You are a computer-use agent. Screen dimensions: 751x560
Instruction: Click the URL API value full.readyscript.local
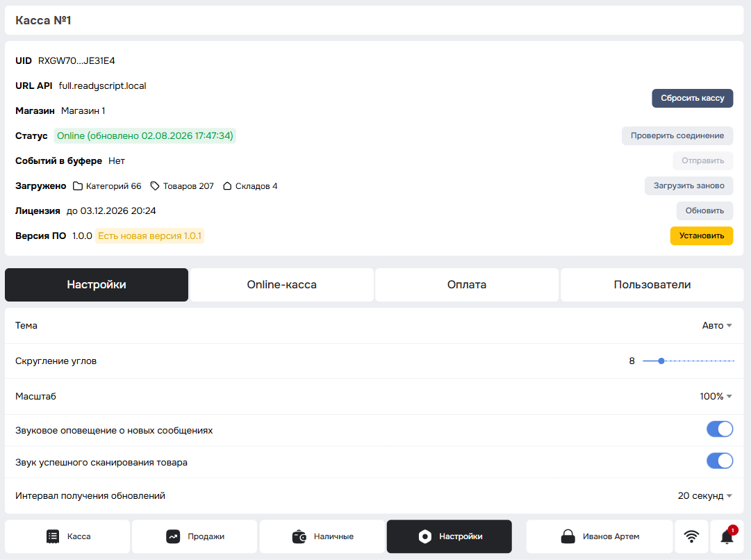coord(103,85)
